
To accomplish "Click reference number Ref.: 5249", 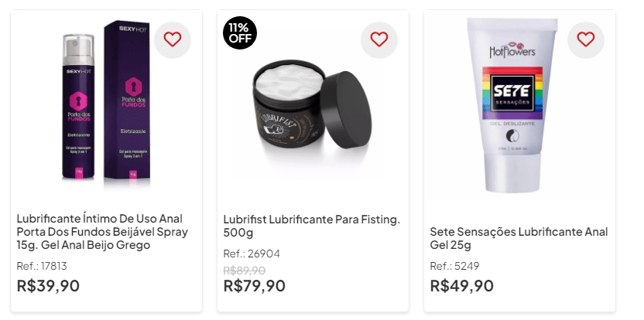I will coord(454,266).
